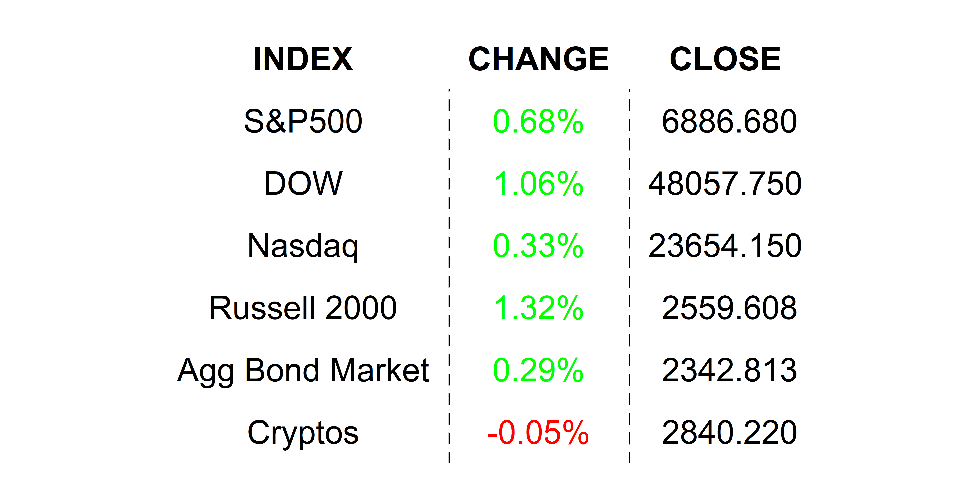Click the green 1.06% change value

[x=538, y=184]
